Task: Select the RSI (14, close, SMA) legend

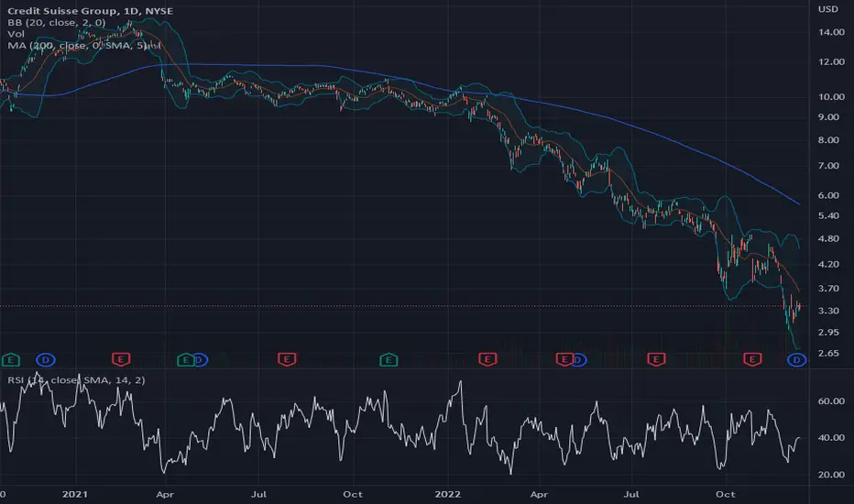Action: point(76,379)
